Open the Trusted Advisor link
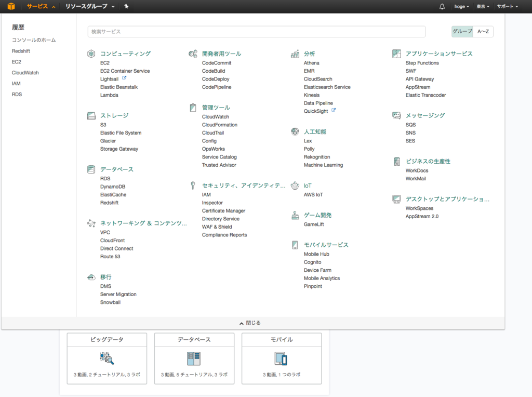The image size is (532, 397). coord(219,165)
